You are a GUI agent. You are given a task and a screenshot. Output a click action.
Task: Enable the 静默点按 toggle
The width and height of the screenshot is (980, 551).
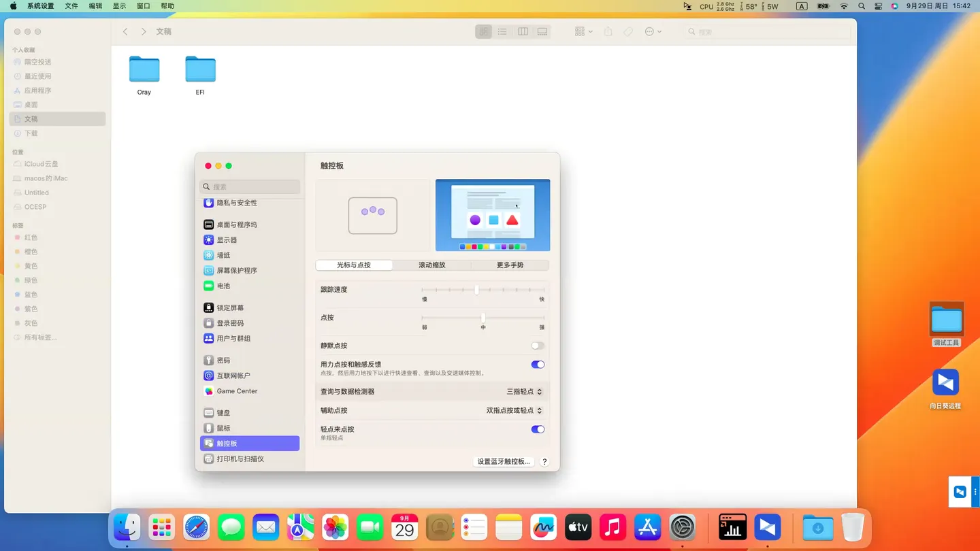(537, 346)
